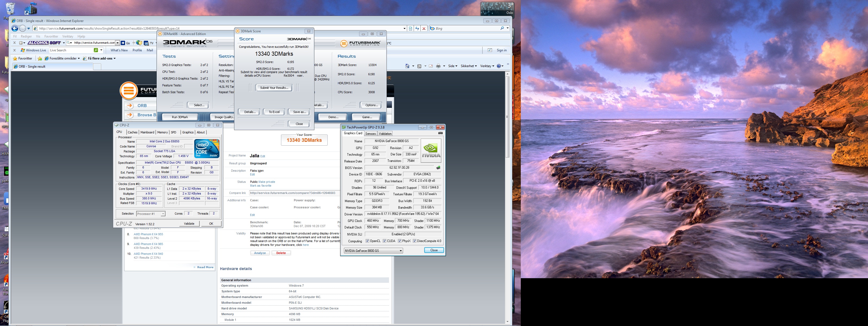This screenshot has width=868, height=326.
Task: Switch to Validation tab in GPU-Z
Action: tap(385, 134)
